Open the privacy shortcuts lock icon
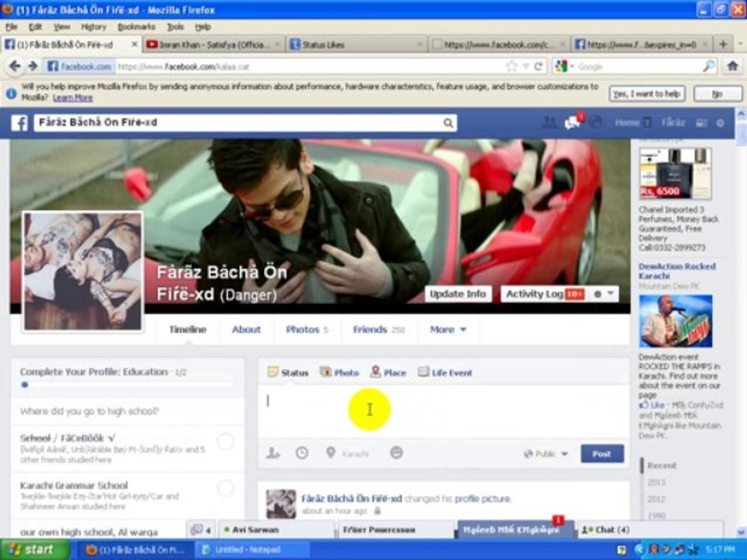This screenshot has width=747, height=560. 701,123
